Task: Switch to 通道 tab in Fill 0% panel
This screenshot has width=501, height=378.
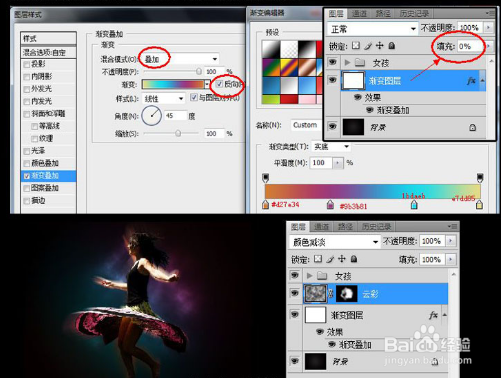Action: coord(359,14)
